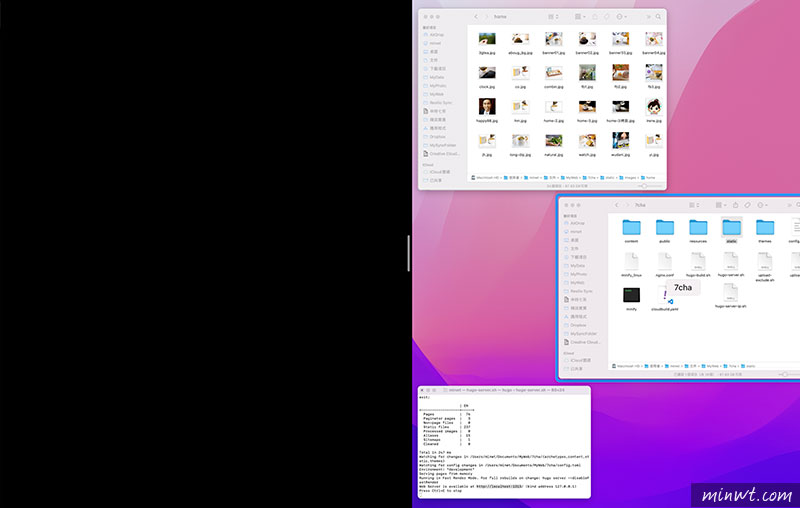Select combin.jpg thumbnail in home window
The width and height of the screenshot is (800, 508).
554,73
